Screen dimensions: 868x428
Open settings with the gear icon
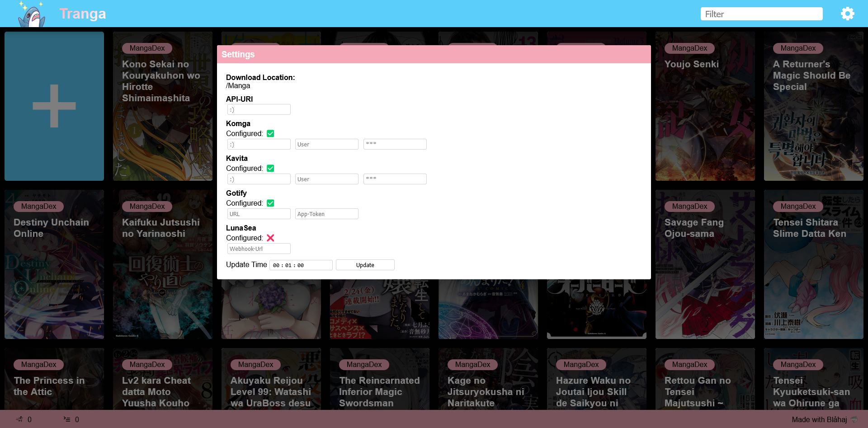848,14
